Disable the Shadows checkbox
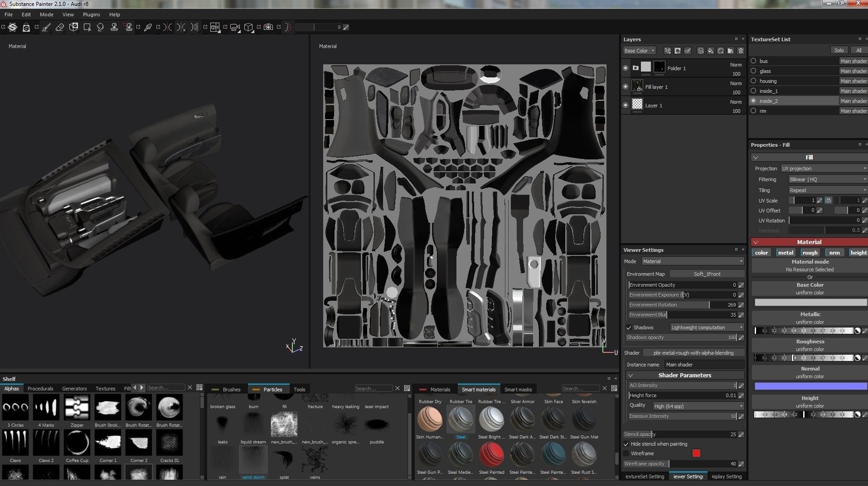The width and height of the screenshot is (868, 486). point(629,327)
